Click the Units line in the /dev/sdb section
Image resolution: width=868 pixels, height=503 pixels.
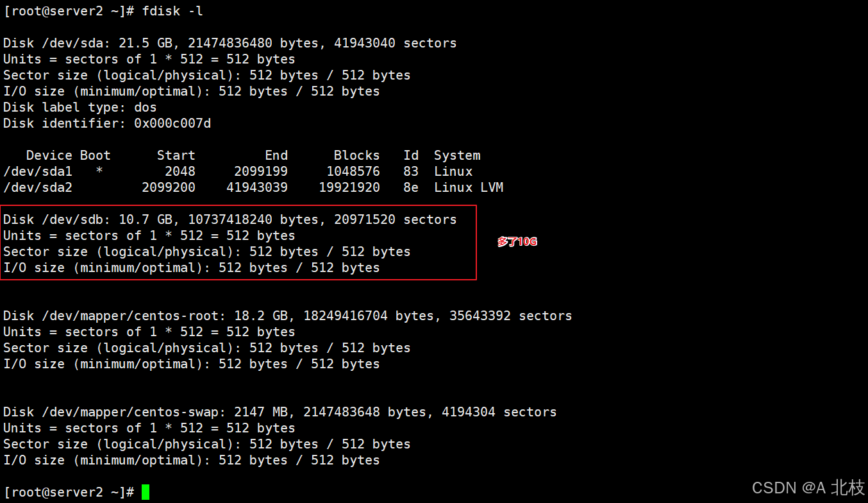149,235
